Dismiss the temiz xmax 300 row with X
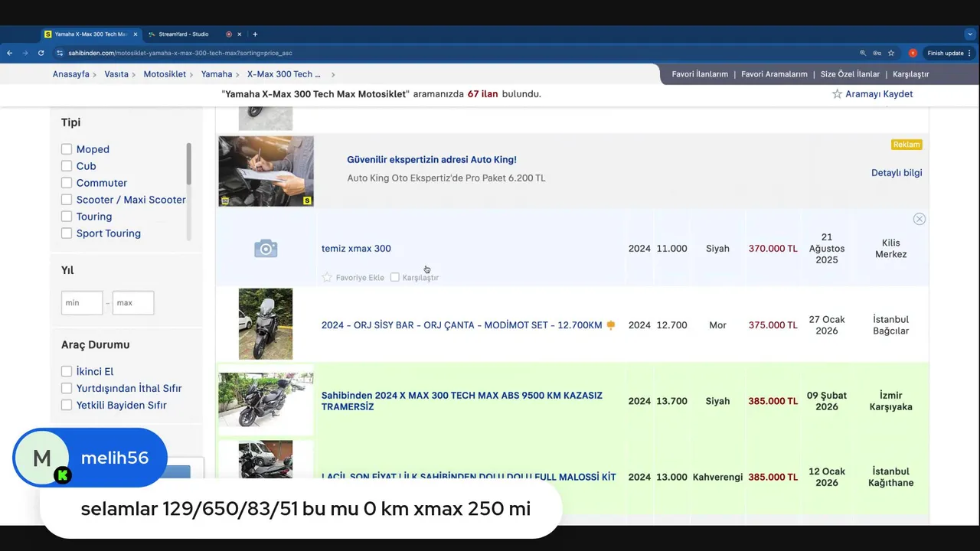980x551 pixels. point(919,219)
